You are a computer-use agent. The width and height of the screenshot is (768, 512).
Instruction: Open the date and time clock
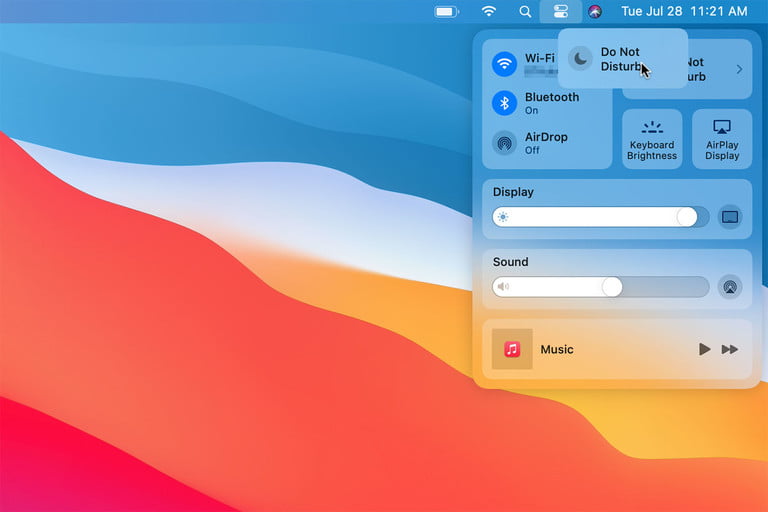[684, 11]
